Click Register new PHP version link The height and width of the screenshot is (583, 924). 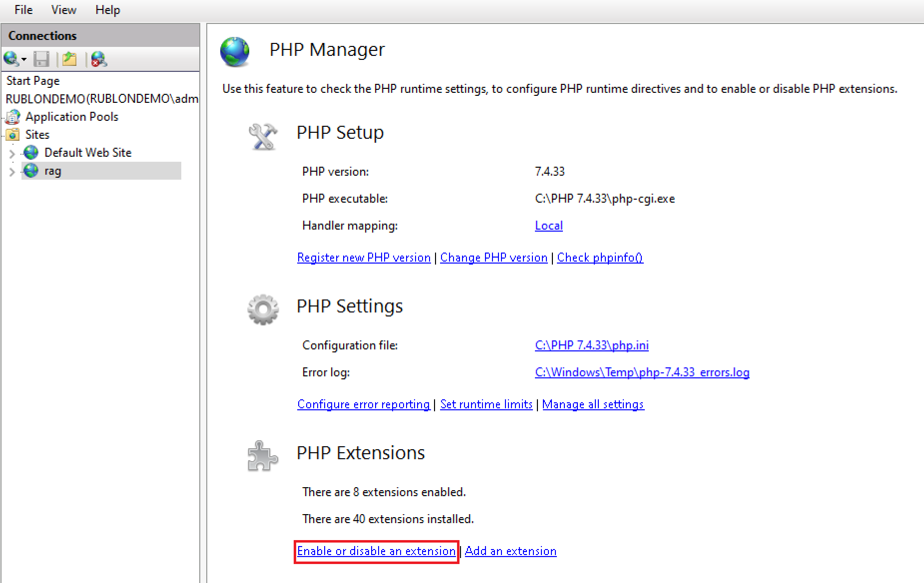tap(364, 258)
